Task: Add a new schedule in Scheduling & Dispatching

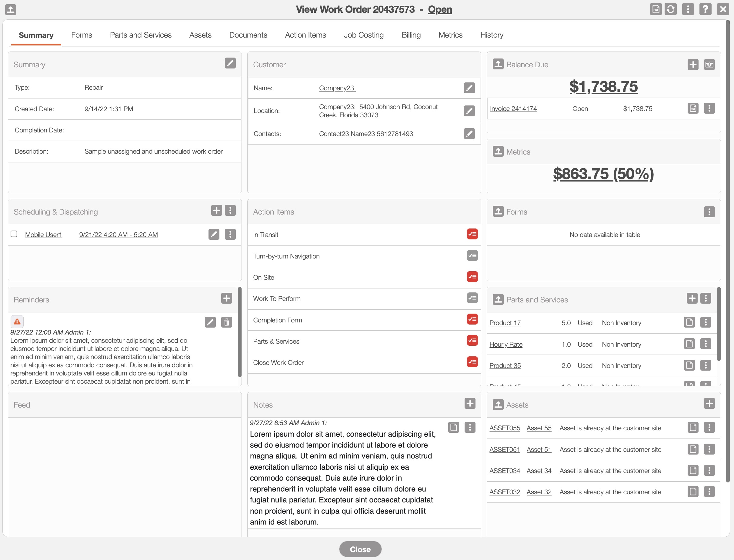Action: (216, 211)
